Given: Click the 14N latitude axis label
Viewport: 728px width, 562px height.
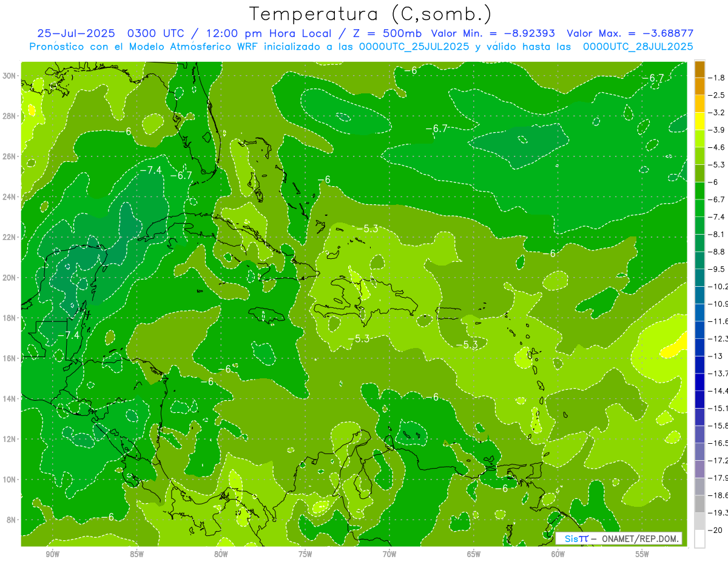Looking at the screenshot, I should click(10, 398).
